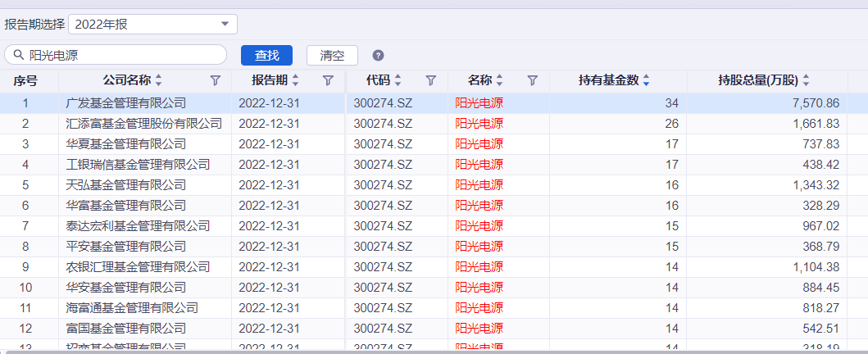The width and height of the screenshot is (868, 354).
Task: Select row 富国基金管理有限公司
Action: [x=434, y=328]
